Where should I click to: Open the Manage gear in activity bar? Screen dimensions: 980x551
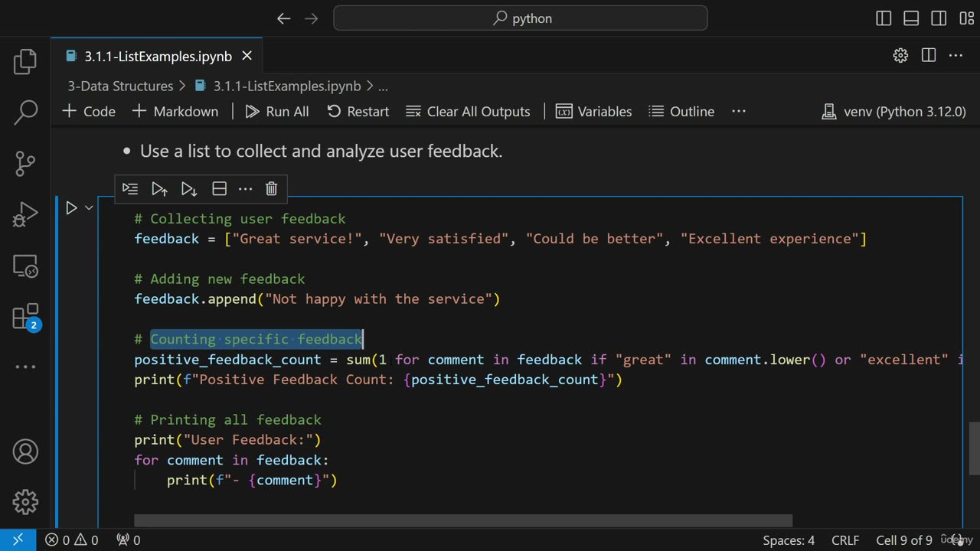point(25,502)
